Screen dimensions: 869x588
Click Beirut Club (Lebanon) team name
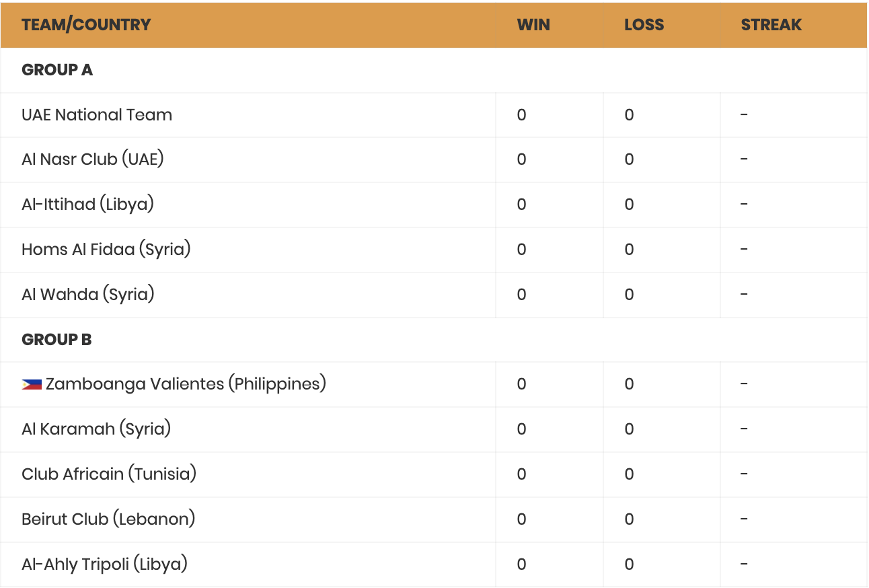[108, 519]
